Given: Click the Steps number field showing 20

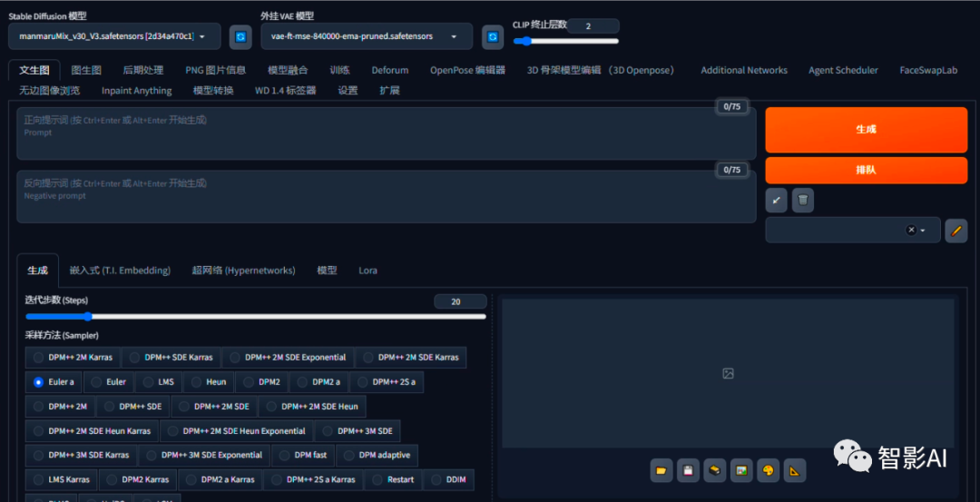Looking at the screenshot, I should pyautogui.click(x=461, y=301).
